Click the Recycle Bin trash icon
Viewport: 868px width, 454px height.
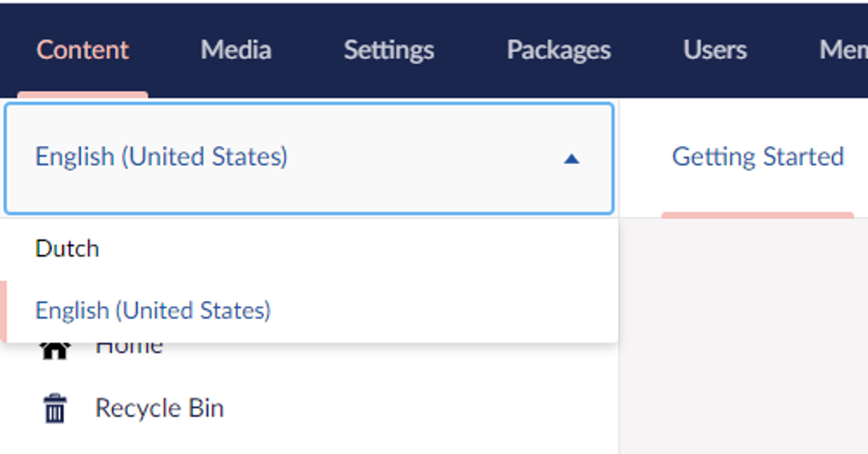pyautogui.click(x=55, y=408)
